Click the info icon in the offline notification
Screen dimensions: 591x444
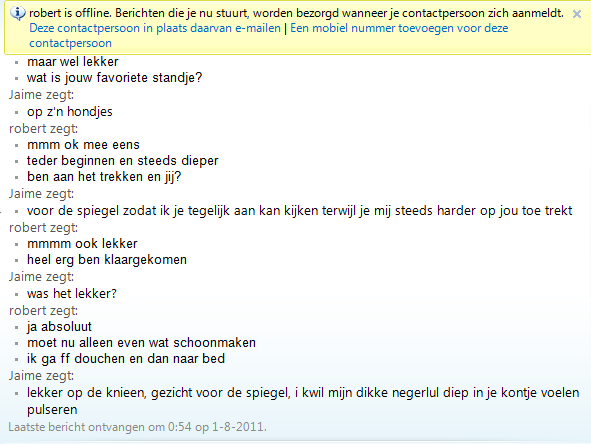(17, 13)
